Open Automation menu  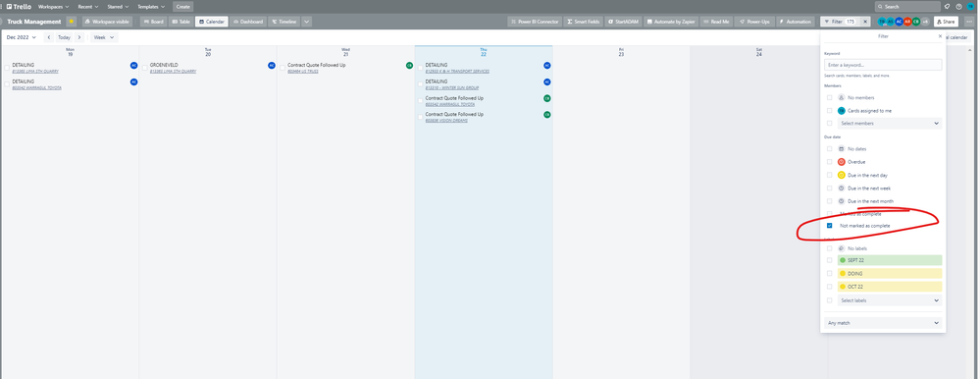tap(795, 22)
